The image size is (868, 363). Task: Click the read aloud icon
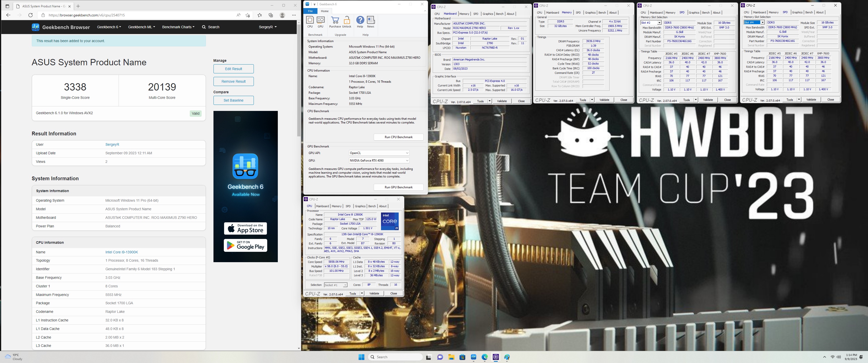tap(238, 15)
